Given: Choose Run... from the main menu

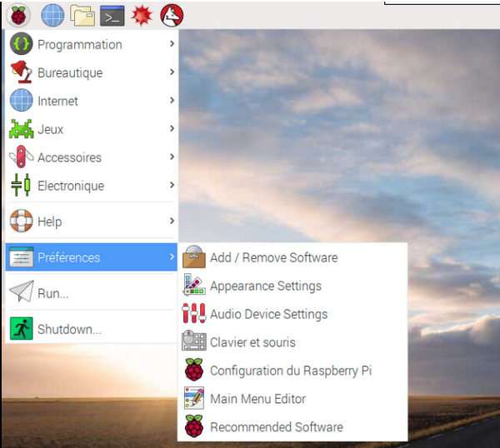Looking at the screenshot, I should pos(92,292).
